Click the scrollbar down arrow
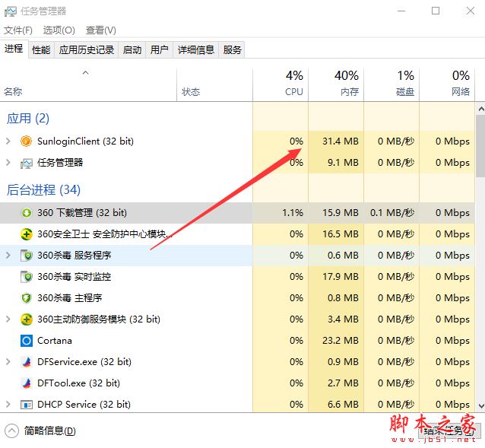Image resolution: width=485 pixels, height=448 pixels. coord(481,405)
